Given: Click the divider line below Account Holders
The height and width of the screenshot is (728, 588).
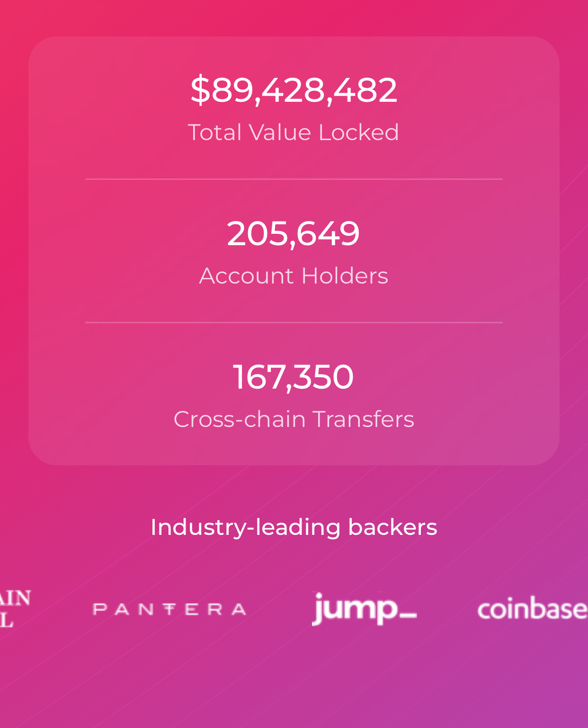Looking at the screenshot, I should tap(294, 322).
